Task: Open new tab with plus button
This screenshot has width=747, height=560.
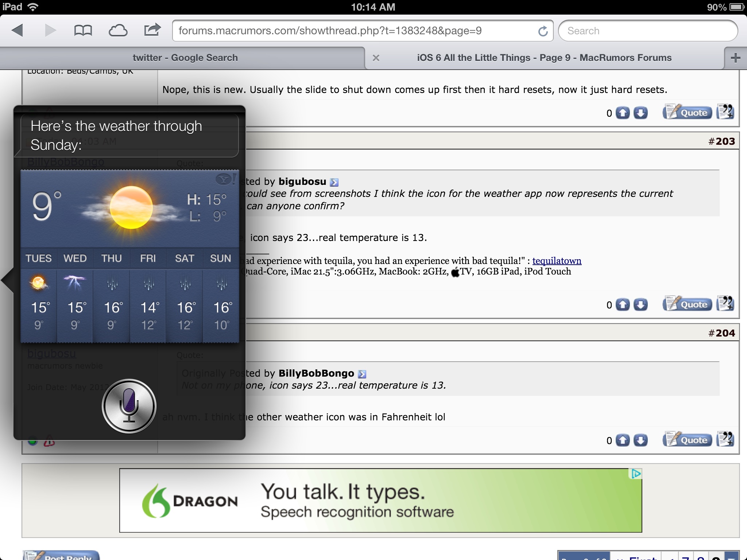Action: (735, 58)
